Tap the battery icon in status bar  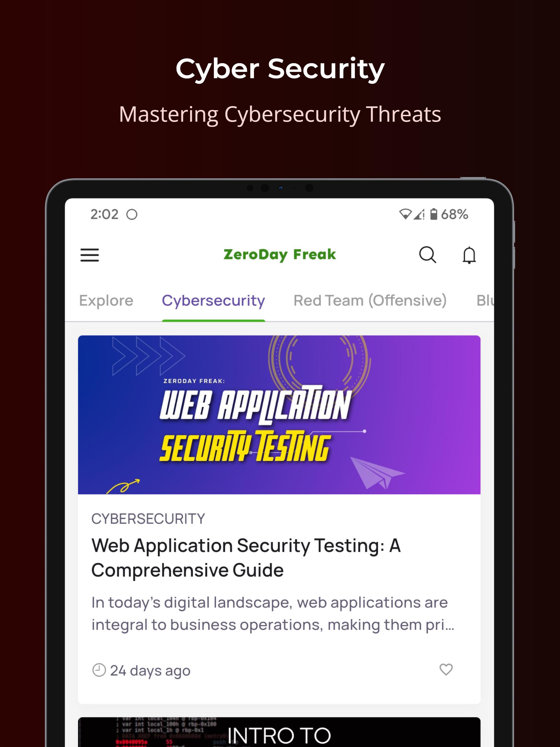point(434,214)
